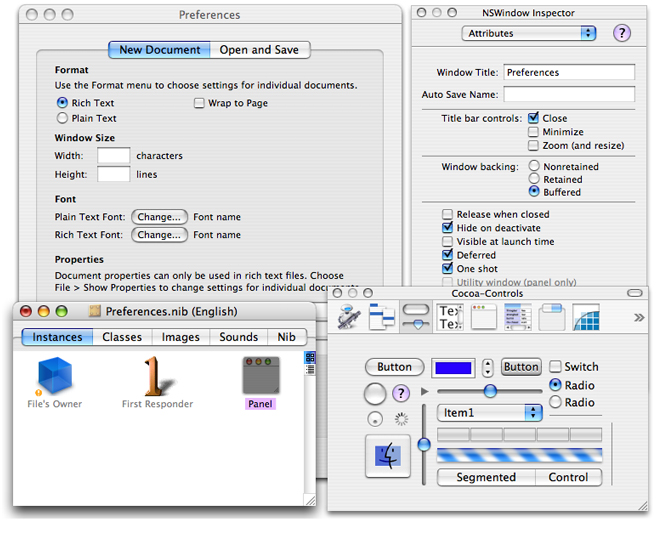Show more palettes with the double-chevron
The image size is (663, 534).
coord(639,317)
